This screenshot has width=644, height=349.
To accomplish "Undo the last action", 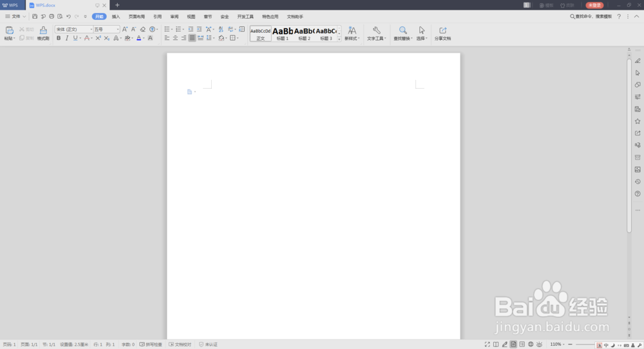I will [69, 17].
